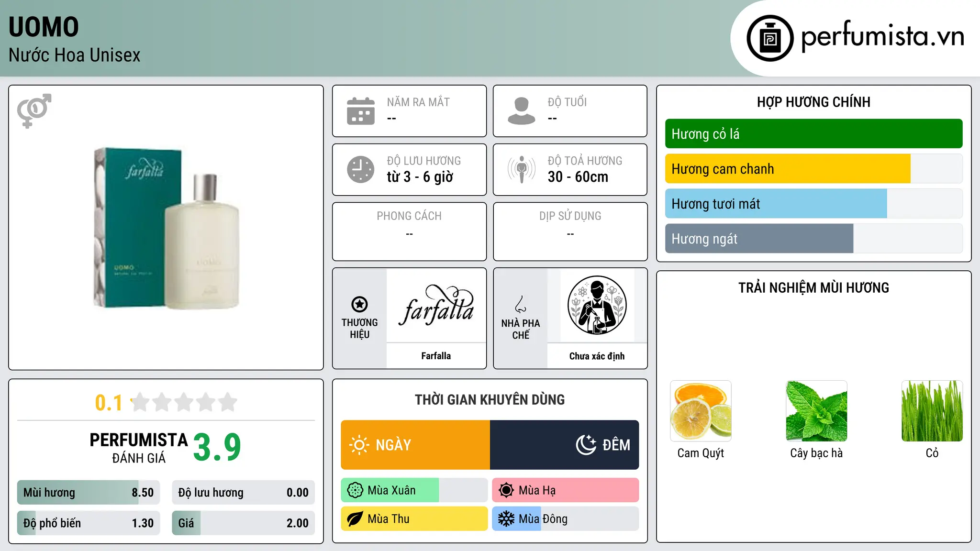Click the clock icon for longevity
Viewport: 980px width, 551px height.
pyautogui.click(x=361, y=169)
